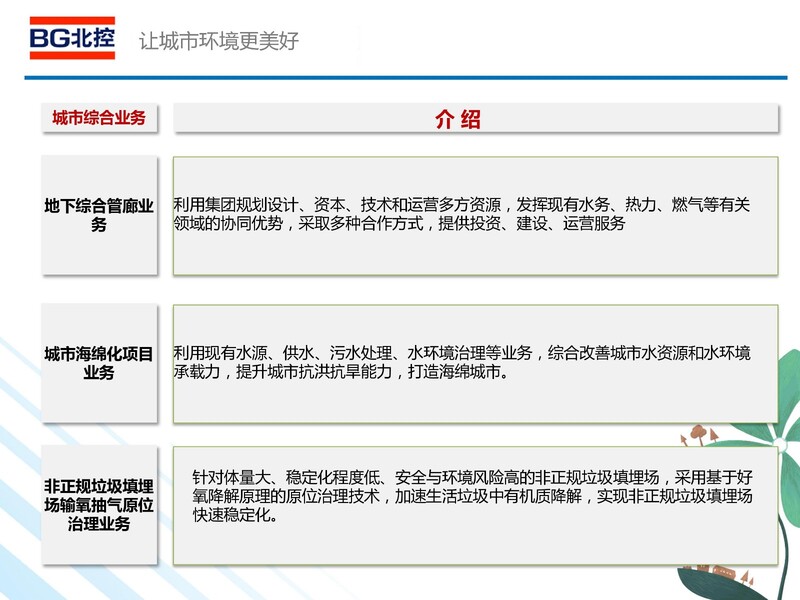Click the description text starting with 利用集团规划设计

pos(461,214)
